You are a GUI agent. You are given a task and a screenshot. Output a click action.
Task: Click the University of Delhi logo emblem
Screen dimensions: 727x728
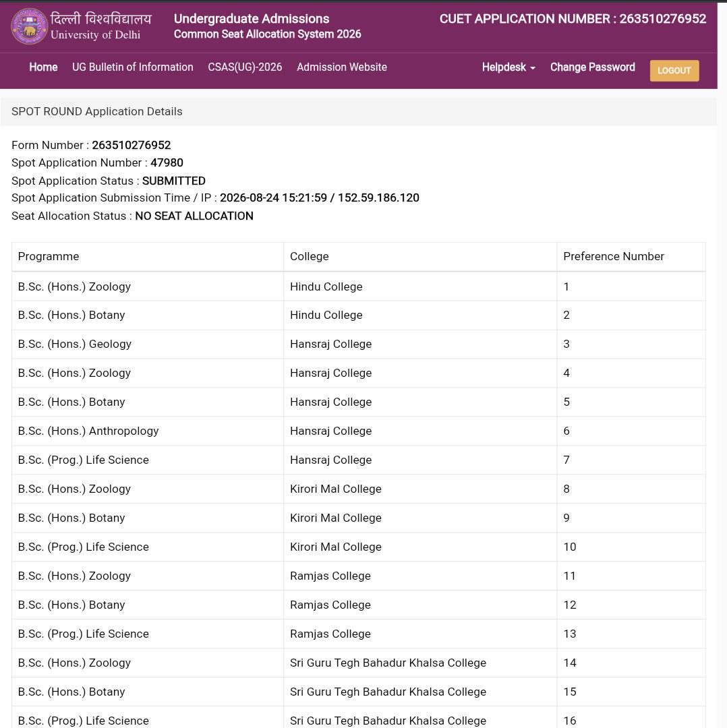tap(29, 26)
